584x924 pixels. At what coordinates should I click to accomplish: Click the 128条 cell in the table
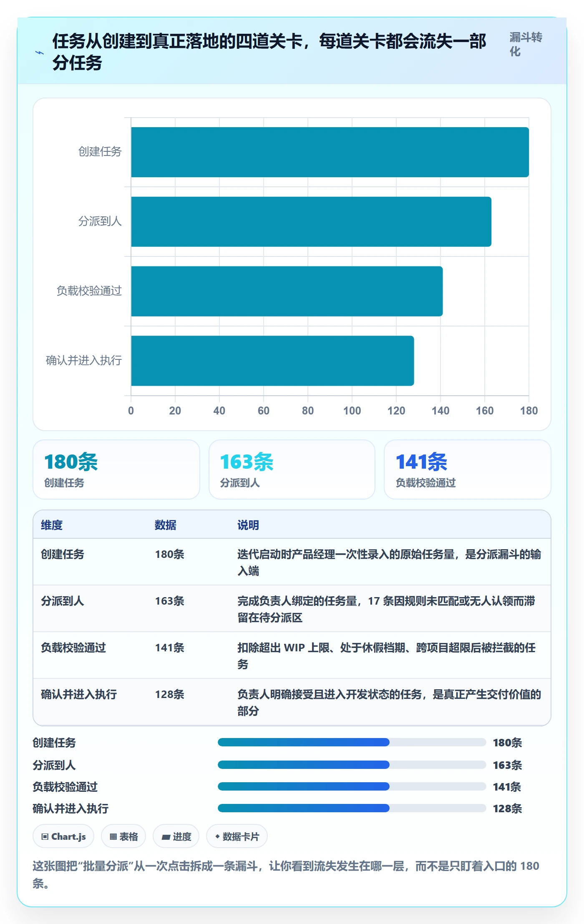(170, 694)
